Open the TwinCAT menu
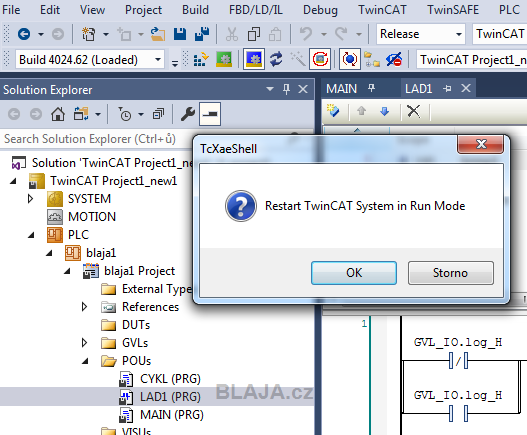Image resolution: width=527 pixels, height=435 pixels. 382,10
